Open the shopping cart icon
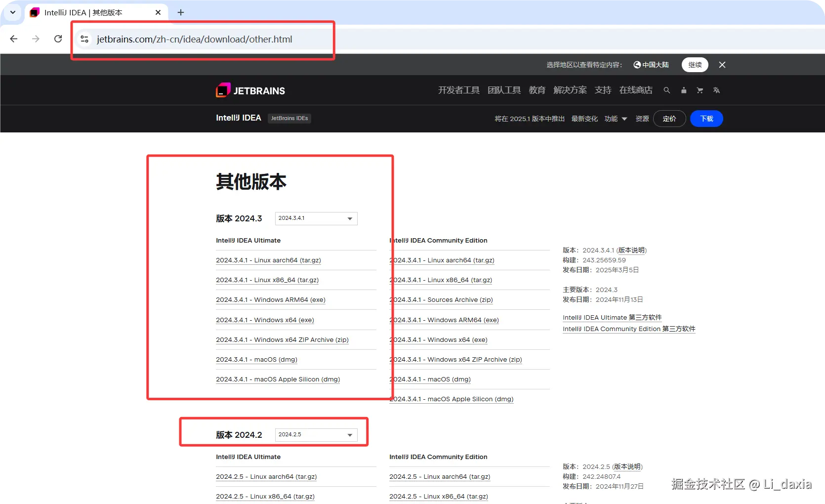The height and width of the screenshot is (504, 825). coord(700,90)
